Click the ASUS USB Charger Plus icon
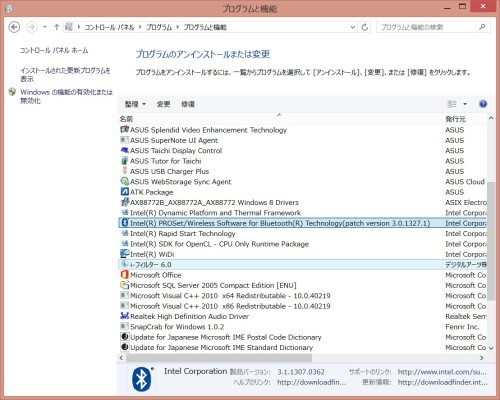 [124, 171]
